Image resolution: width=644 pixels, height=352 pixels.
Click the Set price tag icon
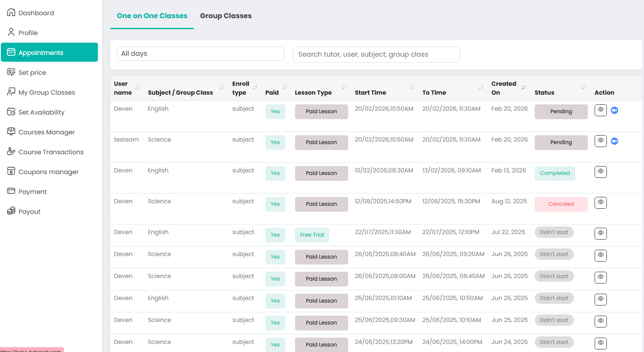11,72
